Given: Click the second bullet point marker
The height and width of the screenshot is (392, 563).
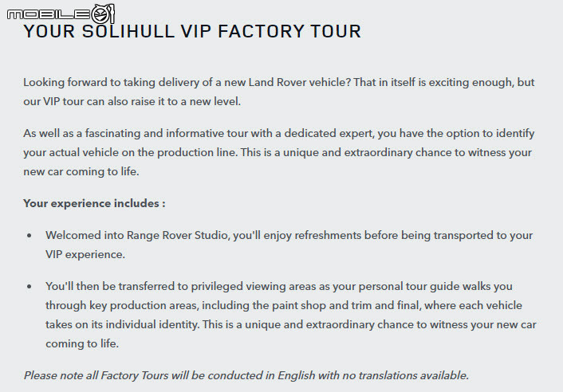Looking at the screenshot, I should pos(30,287).
